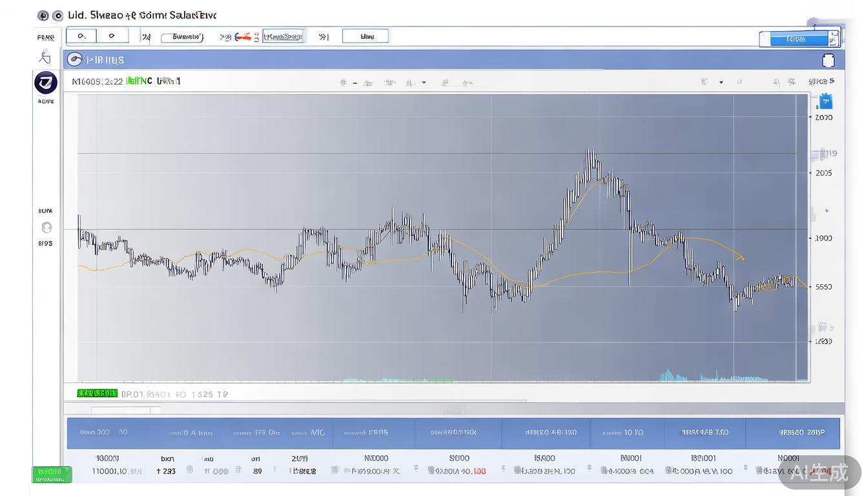
Task: Click the round icon in the blue panel header
Action: click(75, 60)
